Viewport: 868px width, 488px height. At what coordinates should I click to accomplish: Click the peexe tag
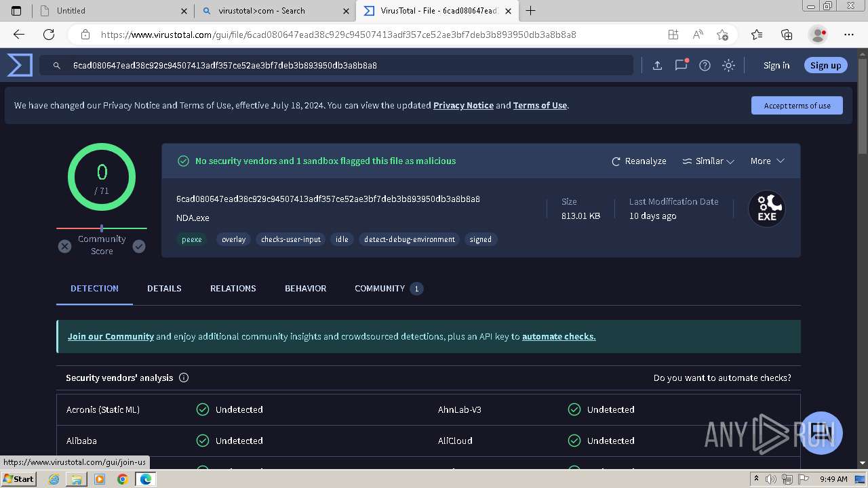point(192,239)
